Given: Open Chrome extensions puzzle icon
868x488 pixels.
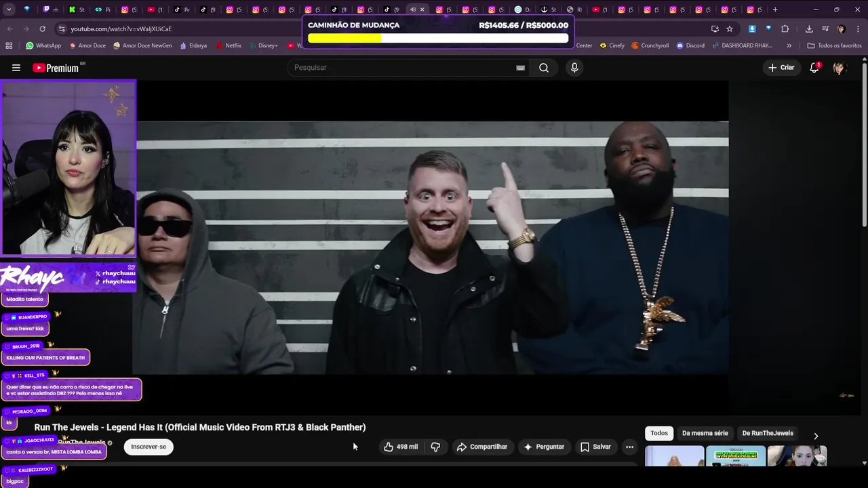Looking at the screenshot, I should [785, 28].
